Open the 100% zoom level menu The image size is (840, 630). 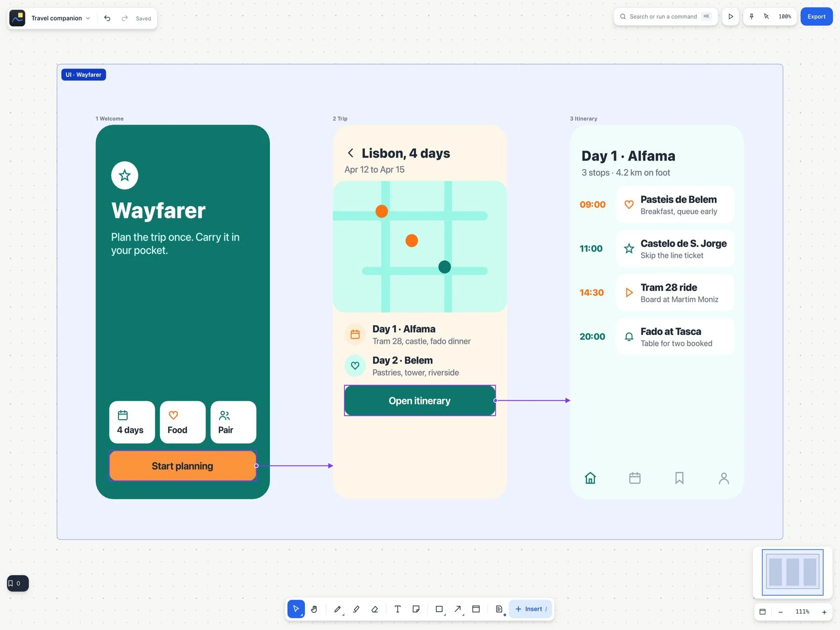click(785, 17)
